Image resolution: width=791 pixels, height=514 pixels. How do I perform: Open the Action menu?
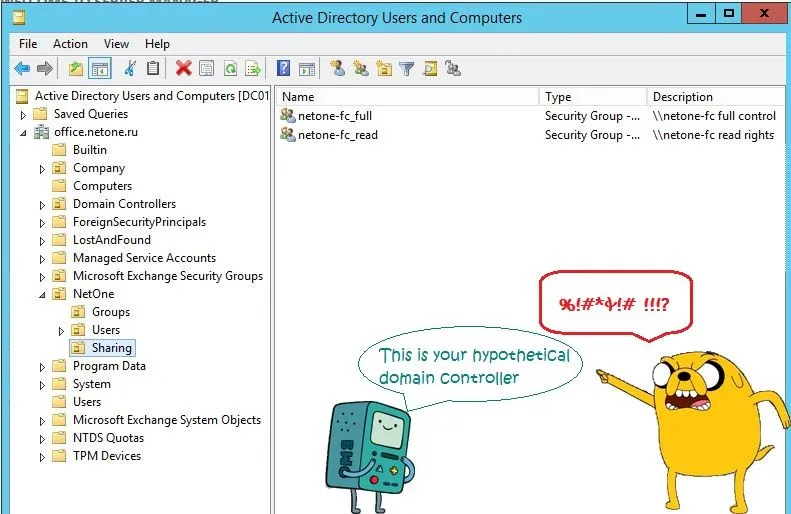coord(70,44)
